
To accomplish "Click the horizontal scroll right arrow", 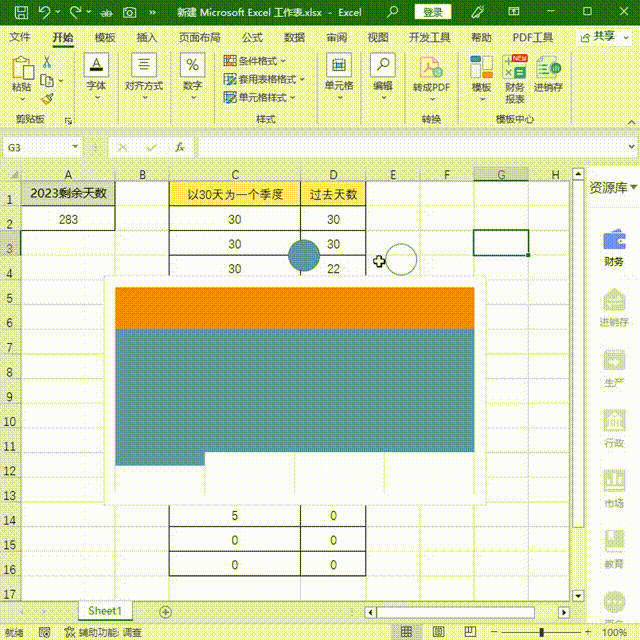I will 564,612.
